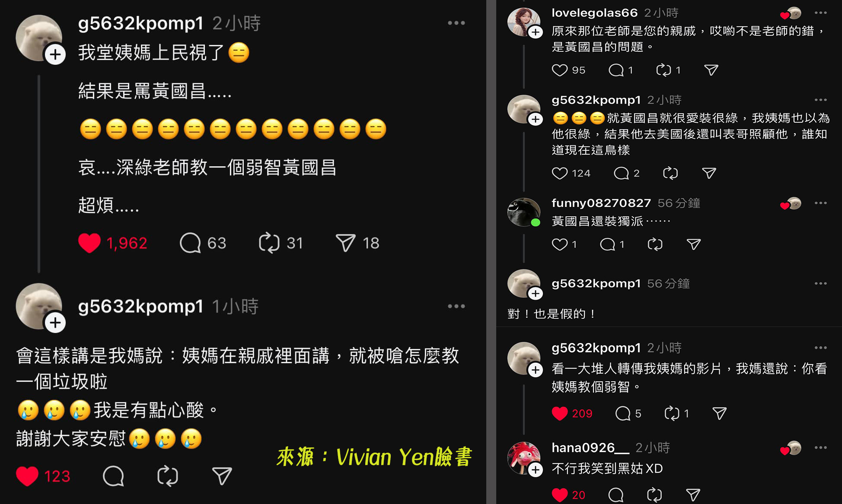
Task: Open more options on the 1小時 post
Action: pyautogui.click(x=456, y=306)
